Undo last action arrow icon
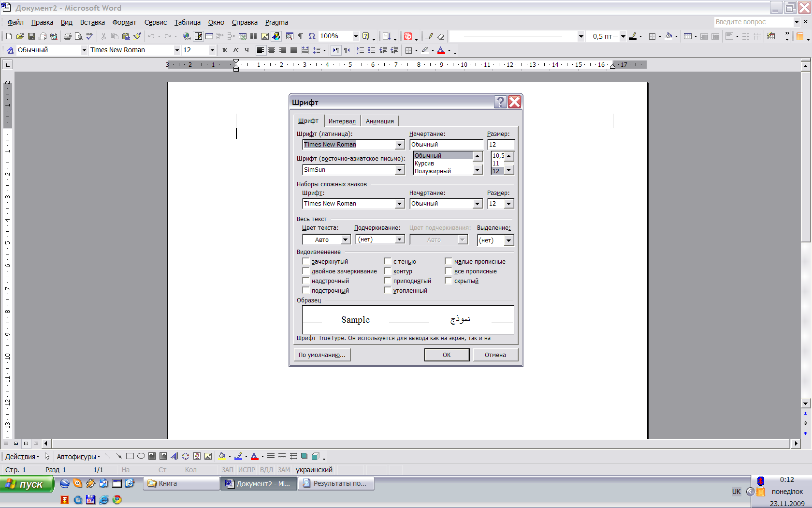 151,36
